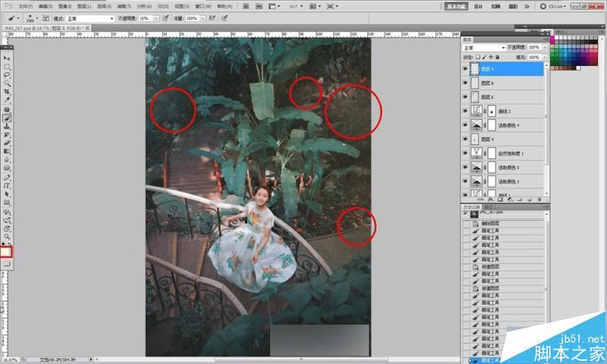
Task: Click the 基本功能 workspace button
Action: 457,5
